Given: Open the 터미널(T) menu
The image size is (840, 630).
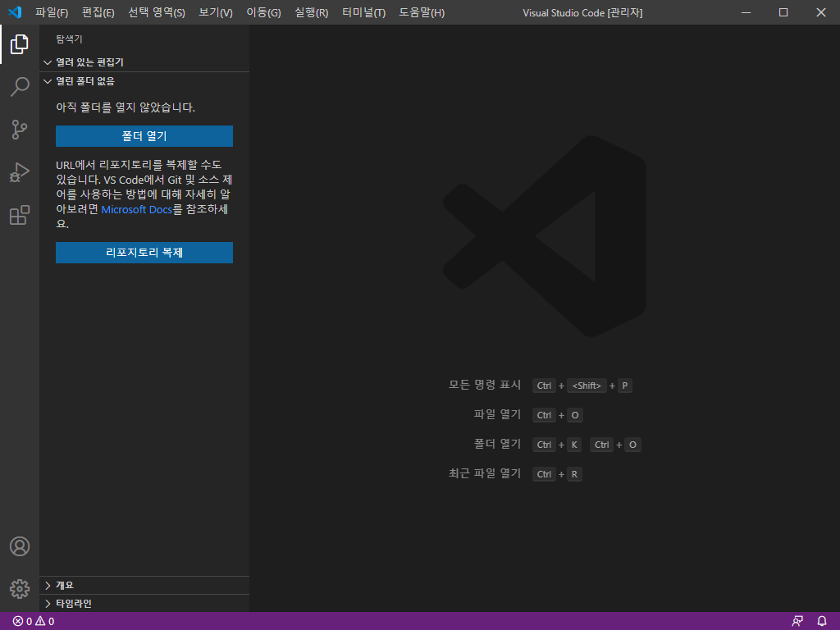Looking at the screenshot, I should click(363, 12).
